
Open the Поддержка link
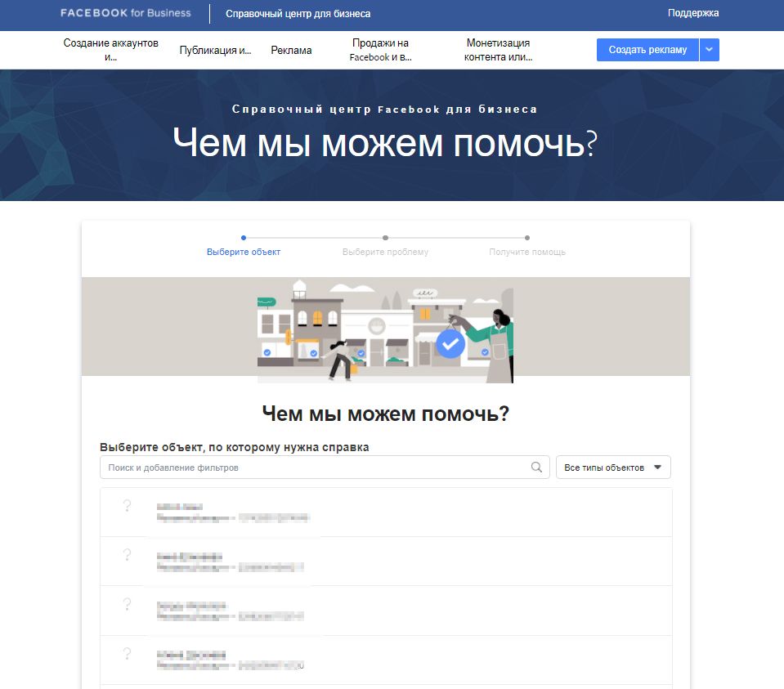693,13
